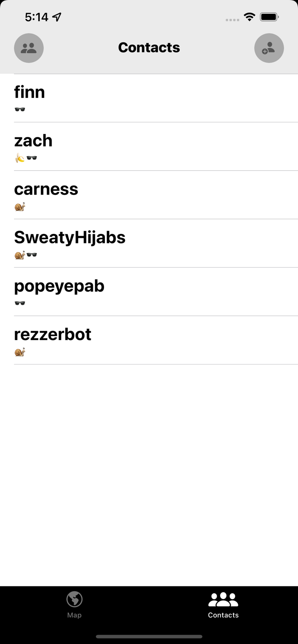
Task: Click the snail emoji under carness
Action: click(x=20, y=207)
